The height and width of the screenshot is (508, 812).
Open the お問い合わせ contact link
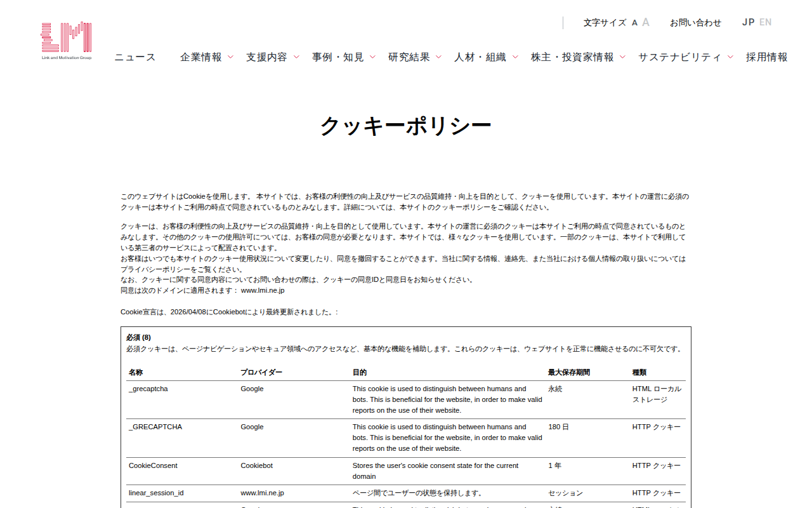click(x=695, y=22)
